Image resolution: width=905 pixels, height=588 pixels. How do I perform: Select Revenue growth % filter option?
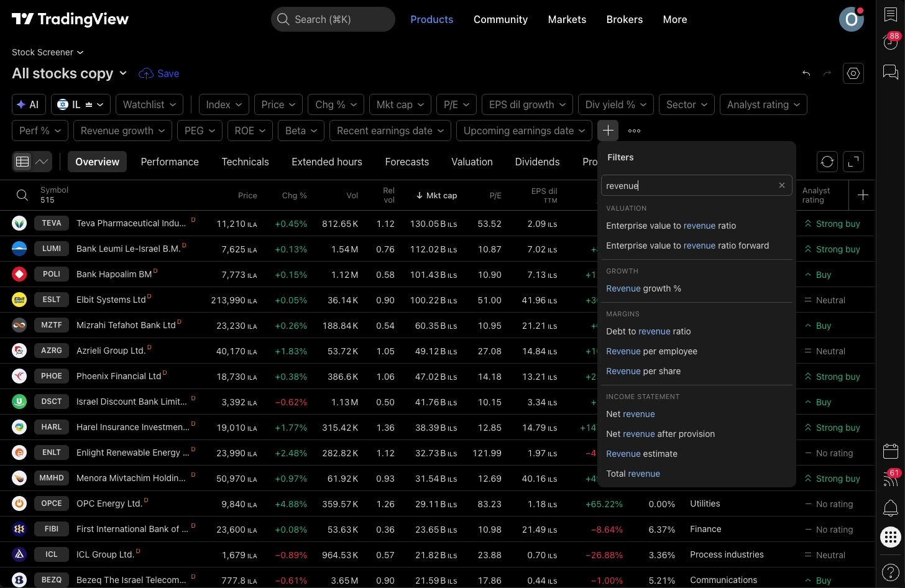(697, 288)
